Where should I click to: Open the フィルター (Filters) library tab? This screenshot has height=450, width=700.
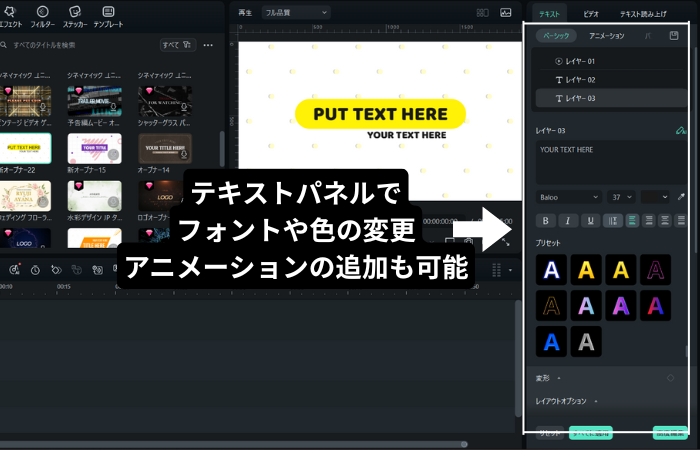pyautogui.click(x=42, y=17)
